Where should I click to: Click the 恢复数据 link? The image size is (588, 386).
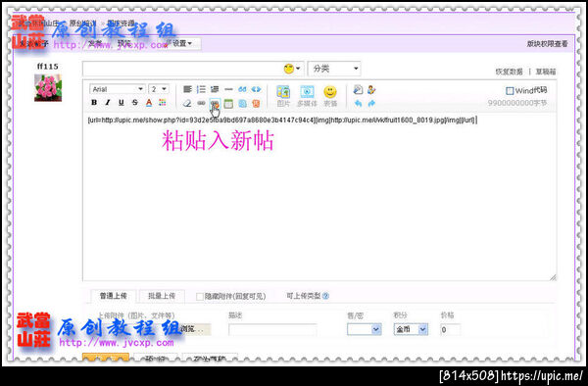tap(509, 72)
